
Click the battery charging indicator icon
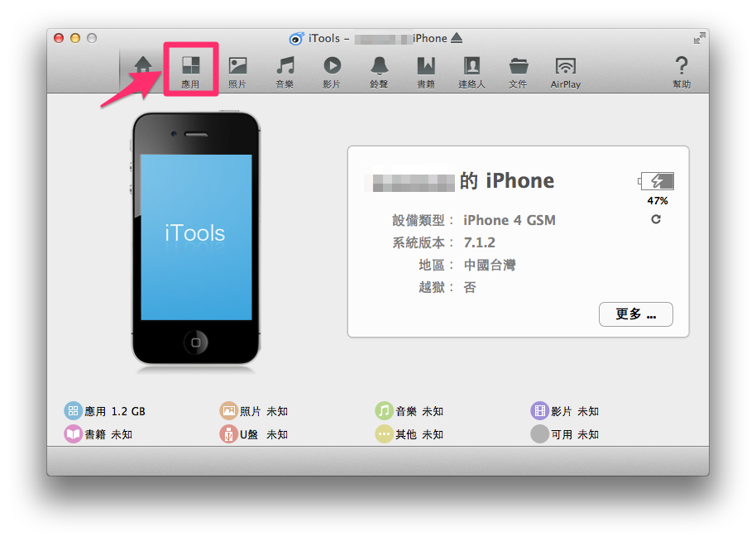pyautogui.click(x=656, y=181)
